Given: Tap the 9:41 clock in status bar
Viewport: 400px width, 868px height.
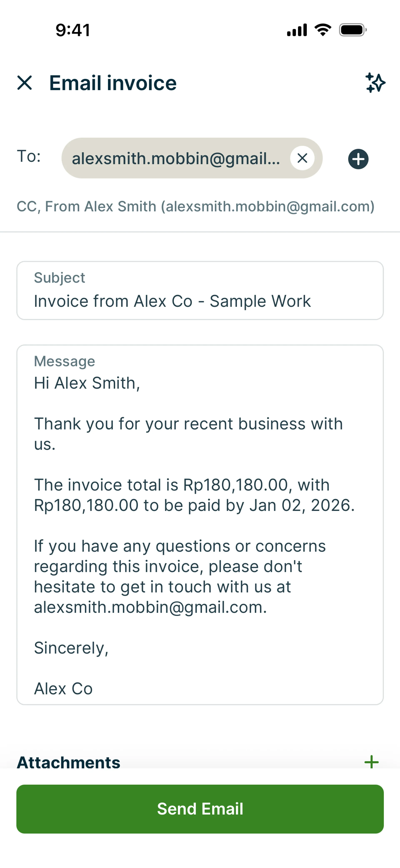Looking at the screenshot, I should (73, 30).
